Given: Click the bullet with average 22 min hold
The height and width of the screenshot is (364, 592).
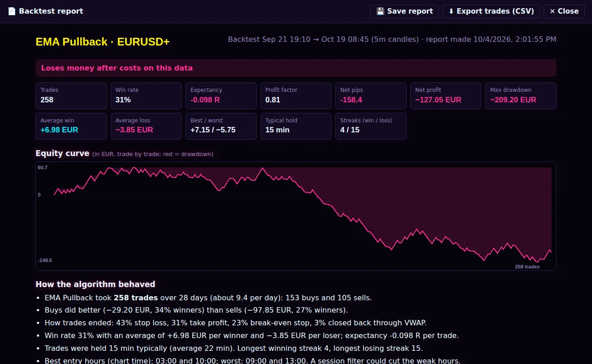Looking at the screenshot, I should tap(234, 348).
